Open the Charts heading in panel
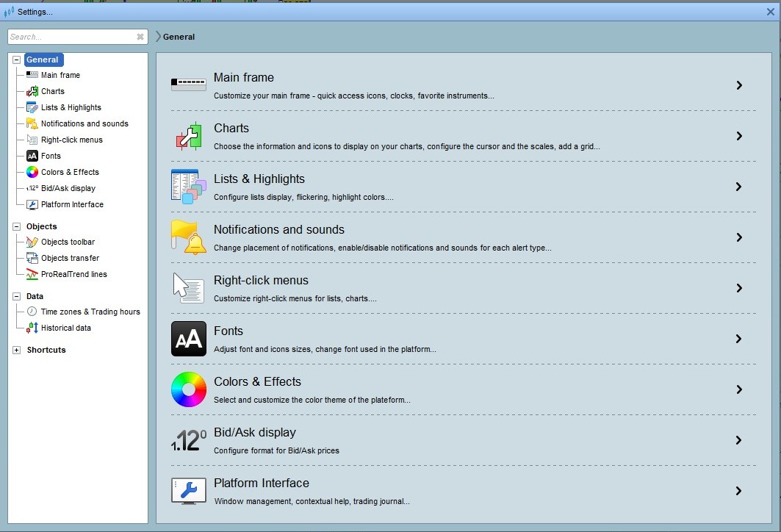 [x=231, y=129]
